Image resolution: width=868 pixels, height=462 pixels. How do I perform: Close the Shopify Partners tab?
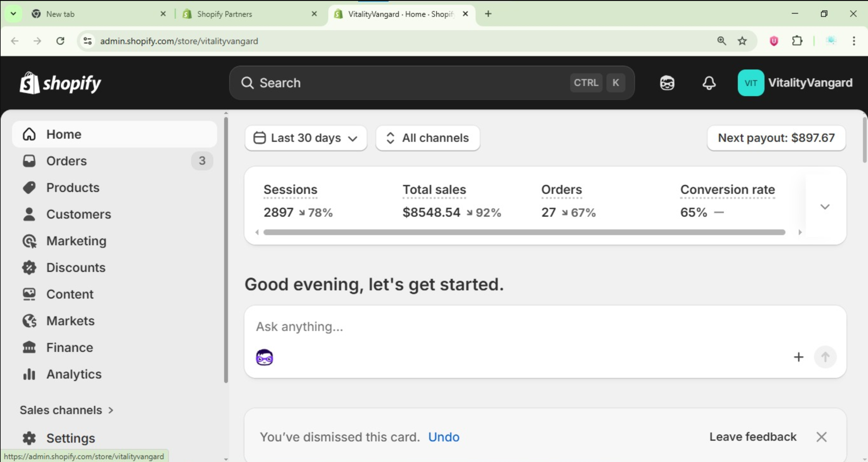pos(314,14)
